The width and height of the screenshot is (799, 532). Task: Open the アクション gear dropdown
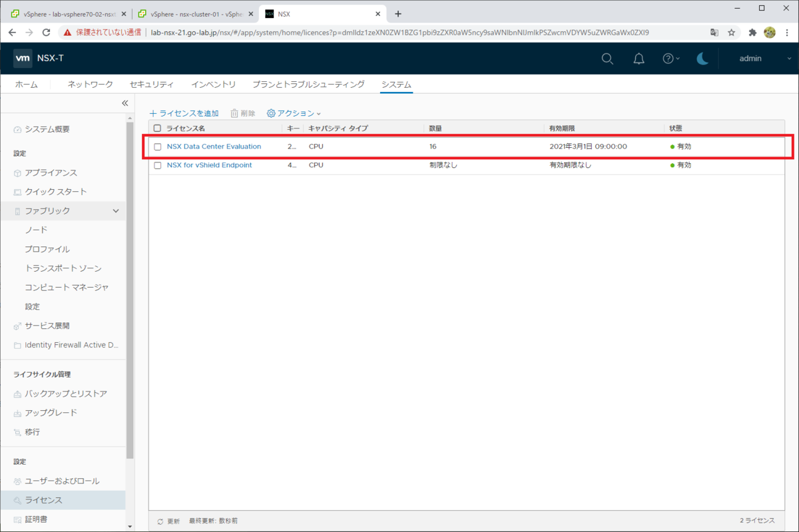[x=294, y=114]
